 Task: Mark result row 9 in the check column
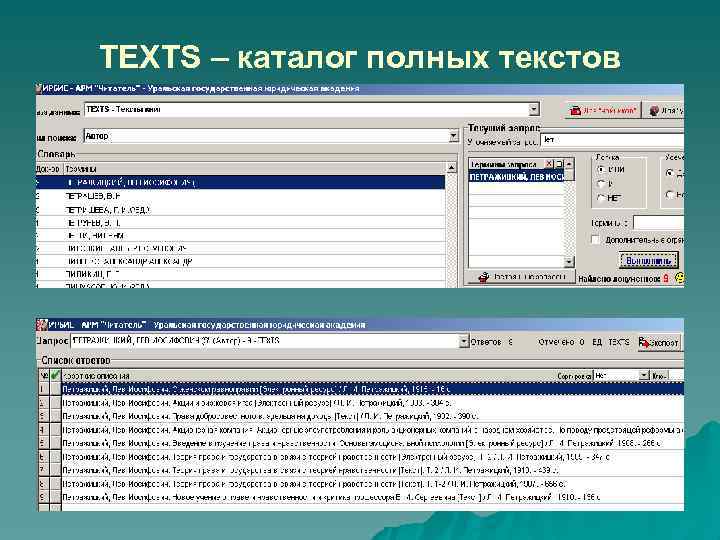click(x=56, y=497)
